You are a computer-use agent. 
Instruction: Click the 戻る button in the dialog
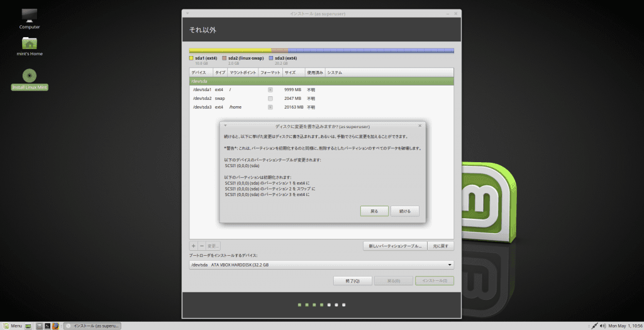374,211
